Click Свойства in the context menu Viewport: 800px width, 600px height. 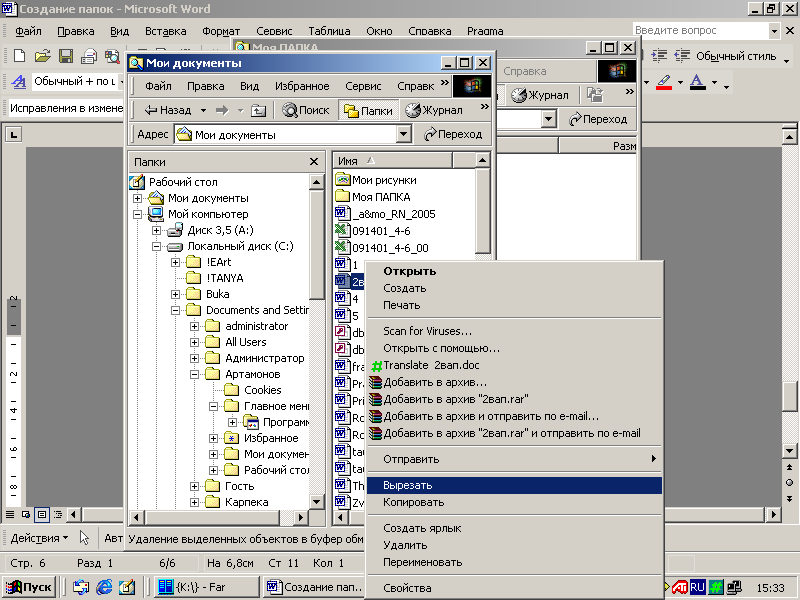tap(514, 588)
